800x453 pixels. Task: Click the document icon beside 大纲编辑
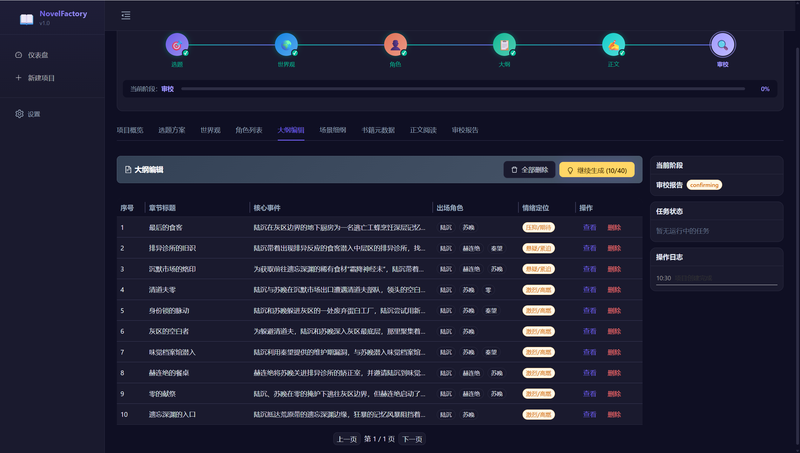pyautogui.click(x=128, y=170)
